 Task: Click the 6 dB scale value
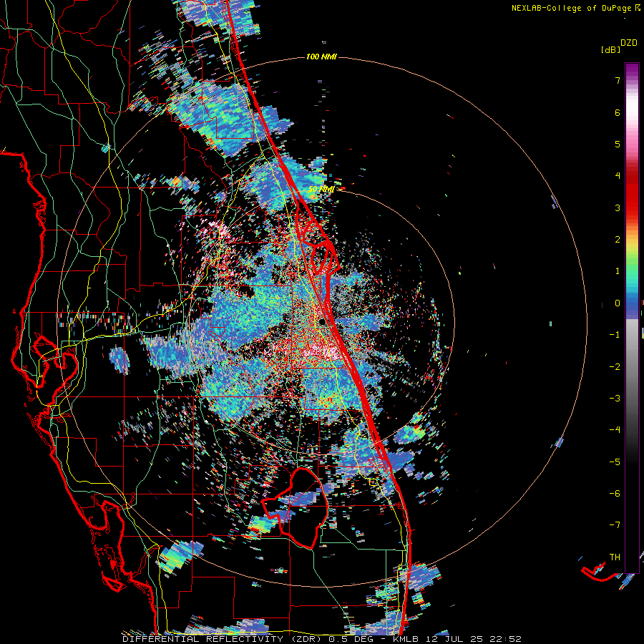(618, 112)
